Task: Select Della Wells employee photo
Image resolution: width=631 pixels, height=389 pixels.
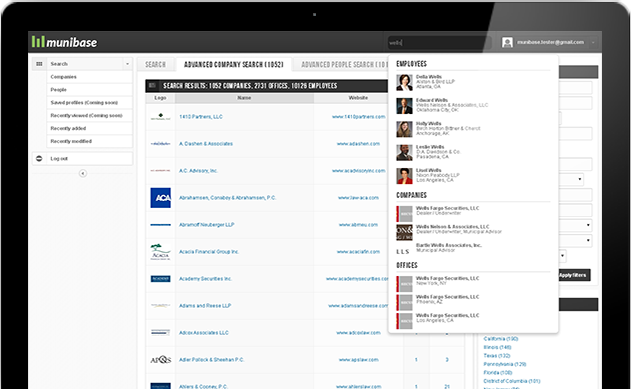Action: point(404,82)
